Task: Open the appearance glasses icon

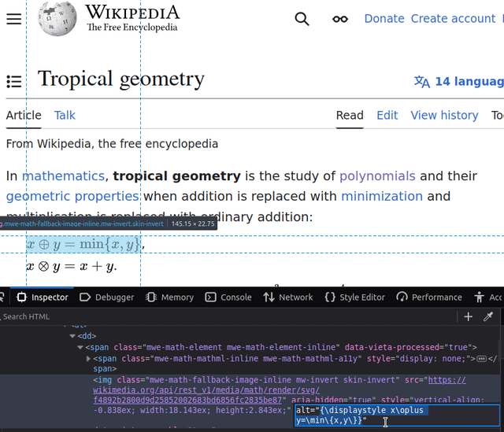Action: 340,19
